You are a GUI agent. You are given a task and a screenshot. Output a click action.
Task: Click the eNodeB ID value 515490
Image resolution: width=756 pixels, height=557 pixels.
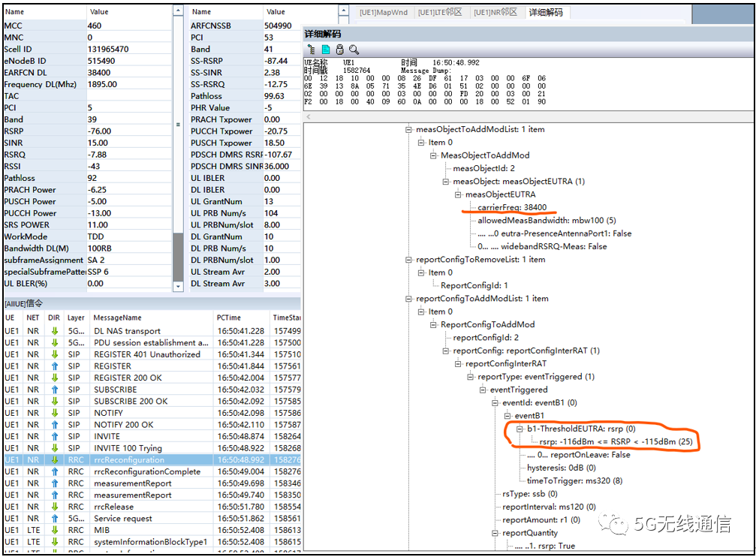(x=101, y=61)
